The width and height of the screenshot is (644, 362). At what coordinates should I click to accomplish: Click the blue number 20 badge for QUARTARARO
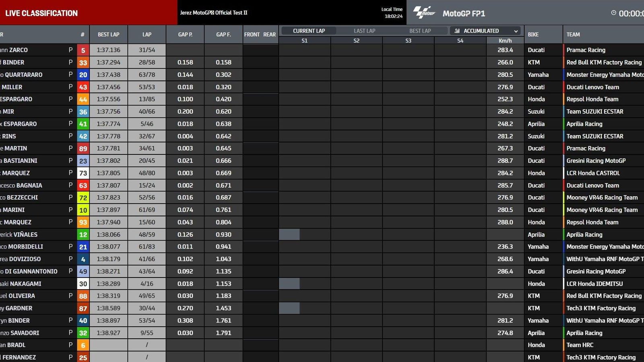click(x=82, y=74)
